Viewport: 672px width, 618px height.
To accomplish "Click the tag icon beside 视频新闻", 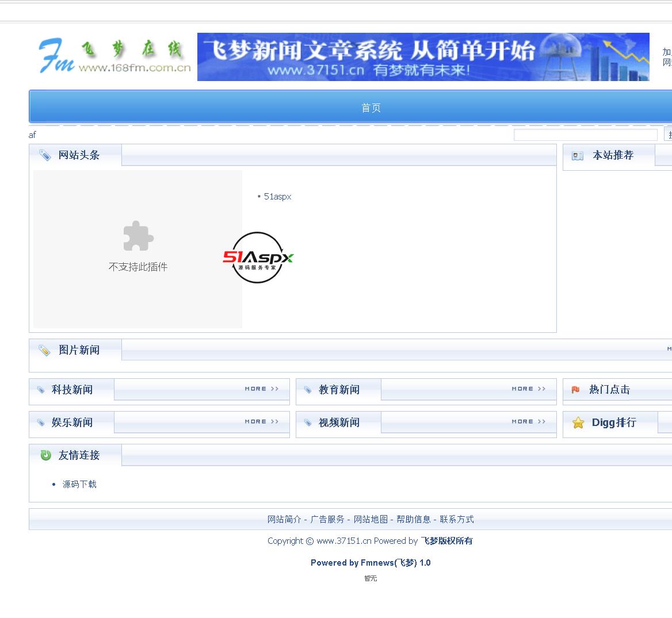I will [308, 423].
